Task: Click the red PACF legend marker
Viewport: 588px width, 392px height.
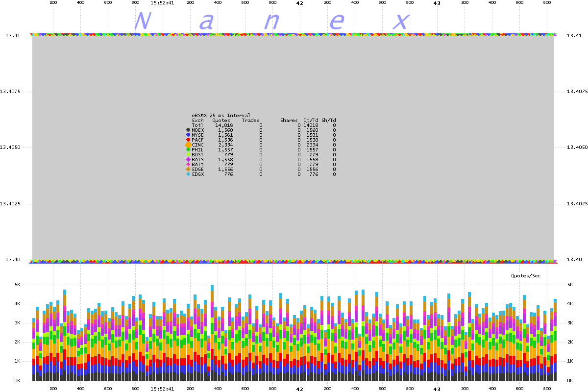Action: point(188,140)
